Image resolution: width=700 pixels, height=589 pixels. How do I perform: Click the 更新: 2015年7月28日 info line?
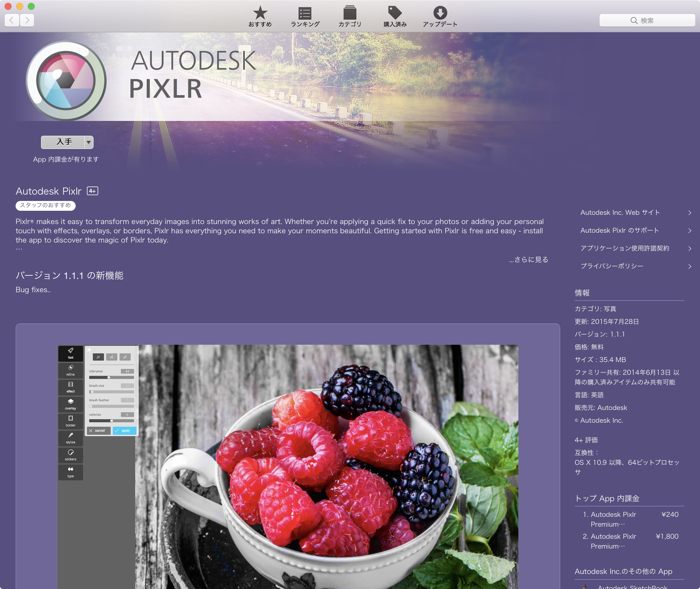606,322
